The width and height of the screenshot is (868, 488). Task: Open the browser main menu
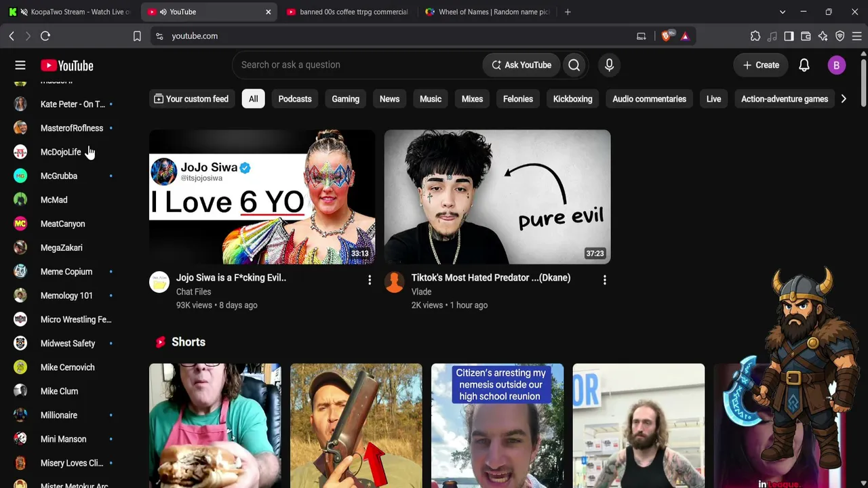856,36
